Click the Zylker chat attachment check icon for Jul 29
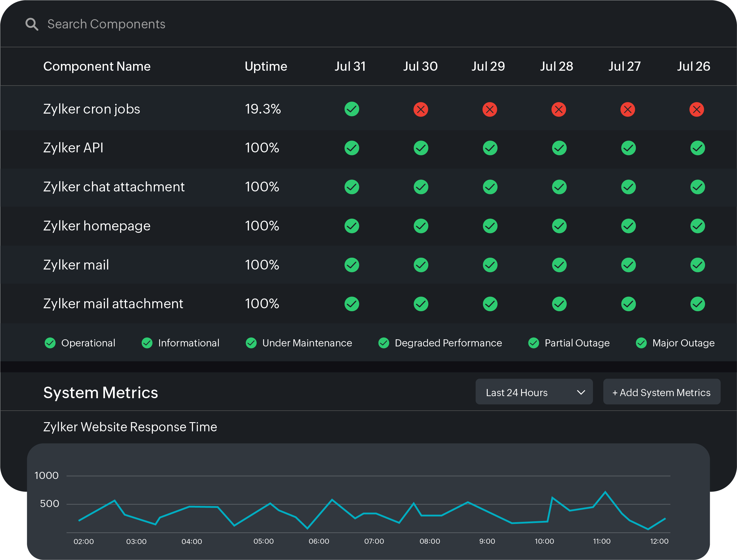The height and width of the screenshot is (560, 737). point(490,187)
